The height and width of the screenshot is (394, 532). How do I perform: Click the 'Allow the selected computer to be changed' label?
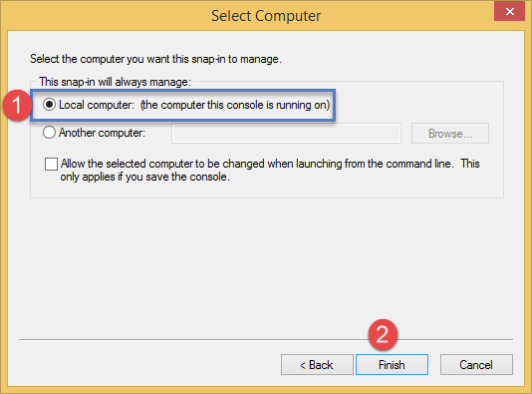[270, 171]
